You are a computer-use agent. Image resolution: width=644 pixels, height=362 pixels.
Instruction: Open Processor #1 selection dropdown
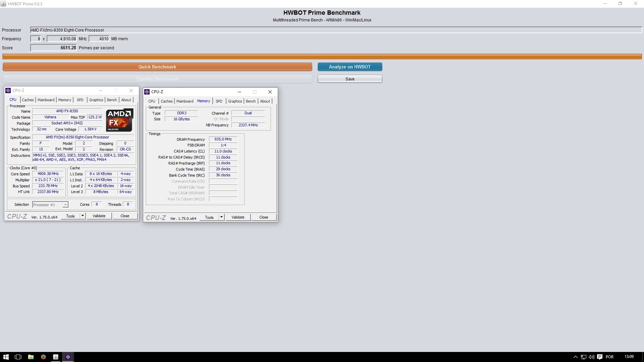click(x=50, y=204)
